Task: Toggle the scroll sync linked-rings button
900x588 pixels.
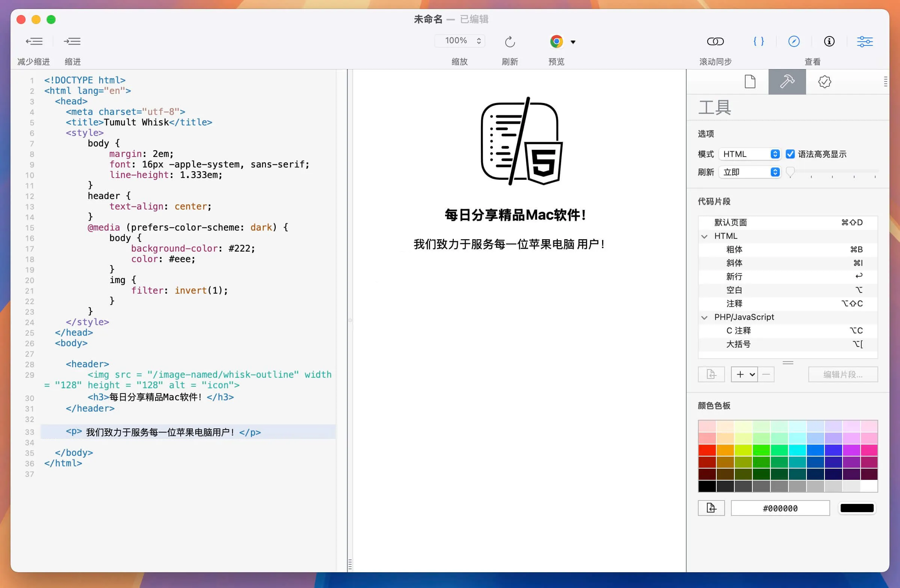Action: pos(715,41)
